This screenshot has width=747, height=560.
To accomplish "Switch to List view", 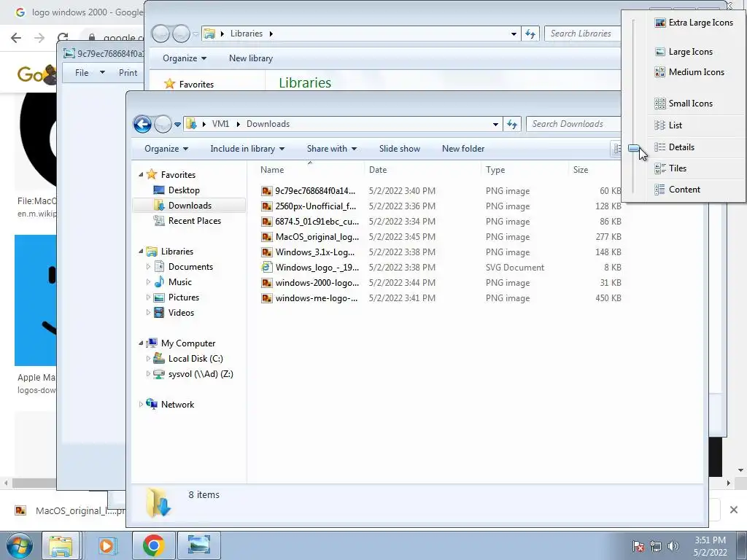I will tap(669, 125).
